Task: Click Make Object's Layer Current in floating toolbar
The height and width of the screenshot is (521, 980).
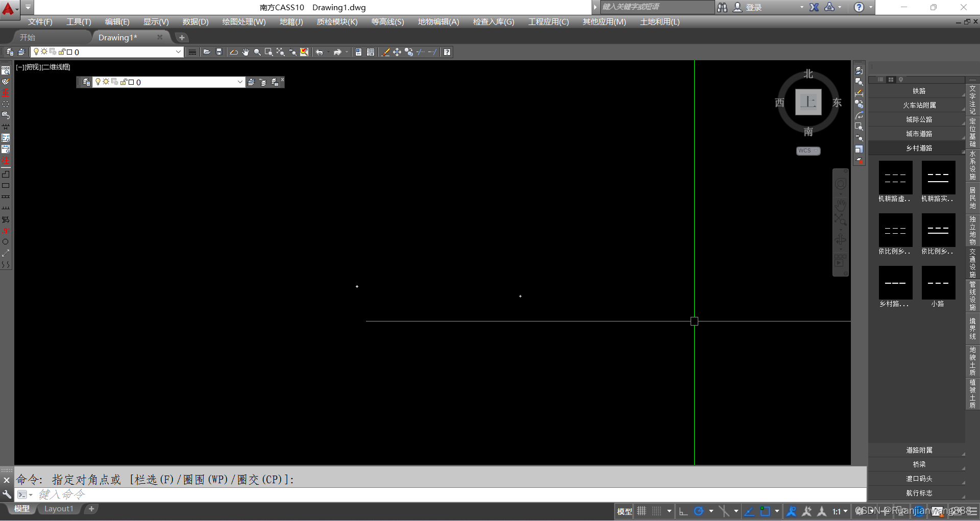Action: (x=251, y=82)
